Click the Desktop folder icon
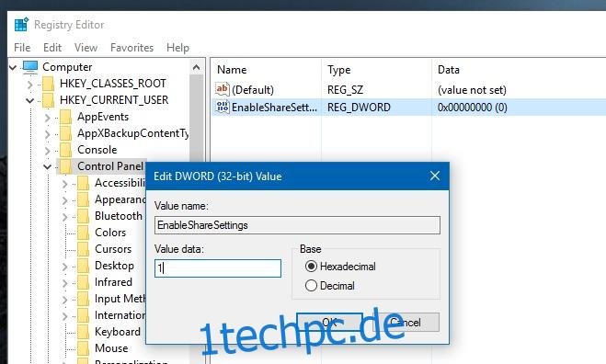 [83, 266]
